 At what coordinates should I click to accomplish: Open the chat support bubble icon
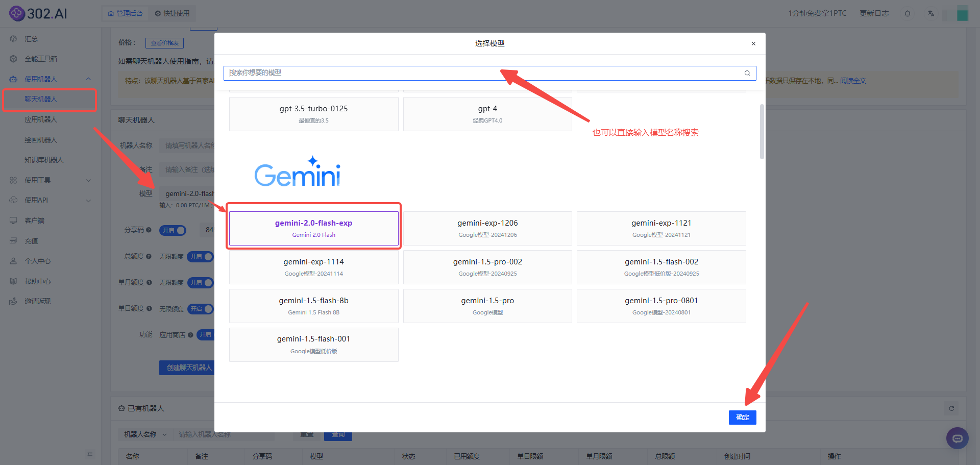(958, 438)
